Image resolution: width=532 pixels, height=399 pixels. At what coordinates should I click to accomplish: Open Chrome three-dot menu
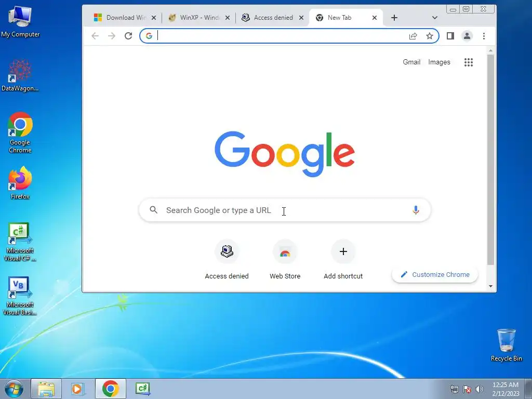[484, 36]
